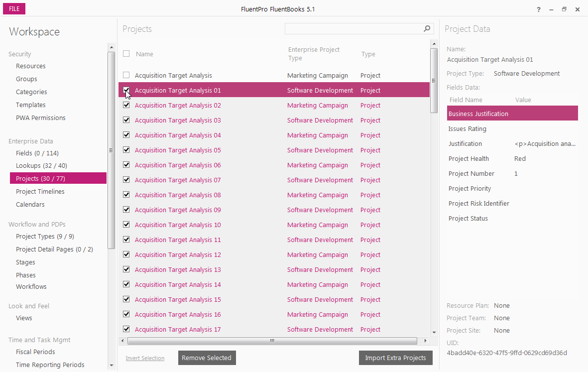Viewport: 588px width, 372px height.
Task: Sort by Enterprise Project Type column header
Action: click(x=314, y=54)
